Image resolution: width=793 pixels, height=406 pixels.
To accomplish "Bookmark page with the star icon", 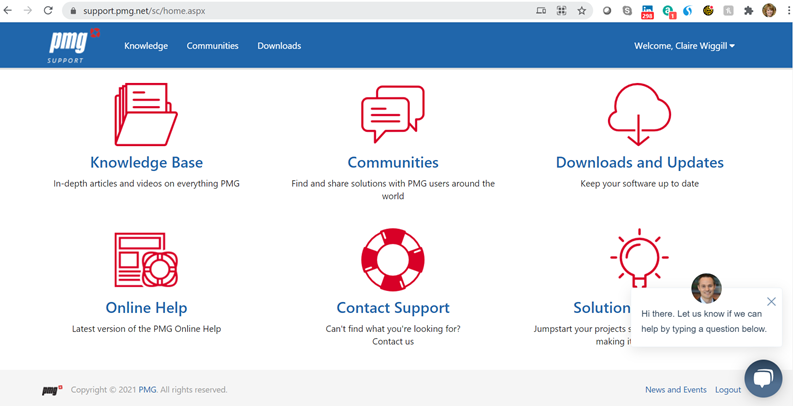I will pyautogui.click(x=582, y=11).
